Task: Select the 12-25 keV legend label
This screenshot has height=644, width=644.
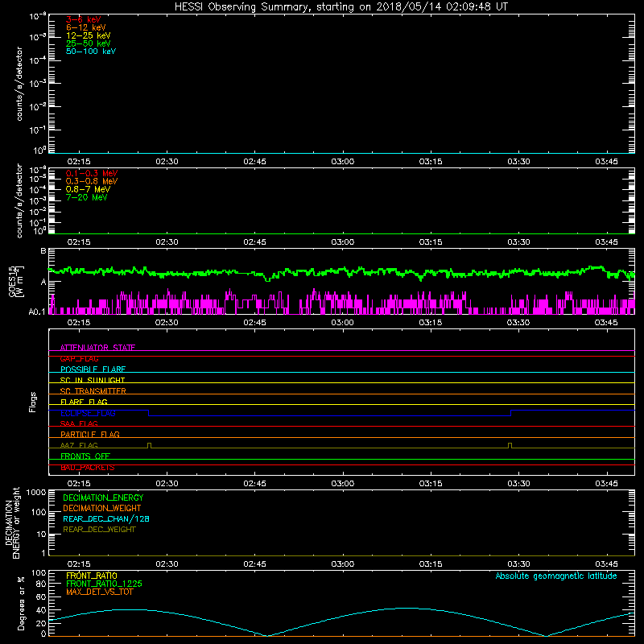Action: [89, 35]
